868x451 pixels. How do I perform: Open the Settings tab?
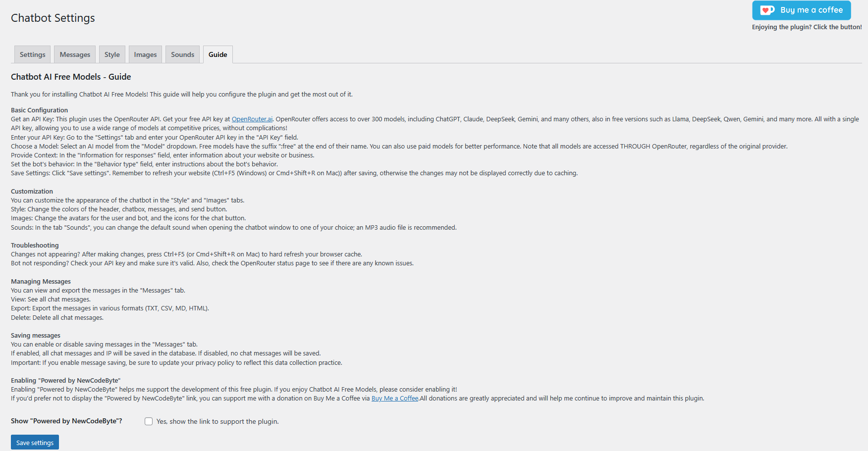point(33,54)
